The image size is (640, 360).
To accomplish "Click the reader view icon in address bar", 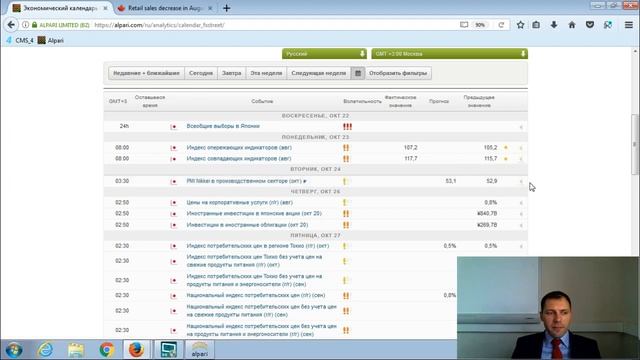I will click(x=464, y=25).
